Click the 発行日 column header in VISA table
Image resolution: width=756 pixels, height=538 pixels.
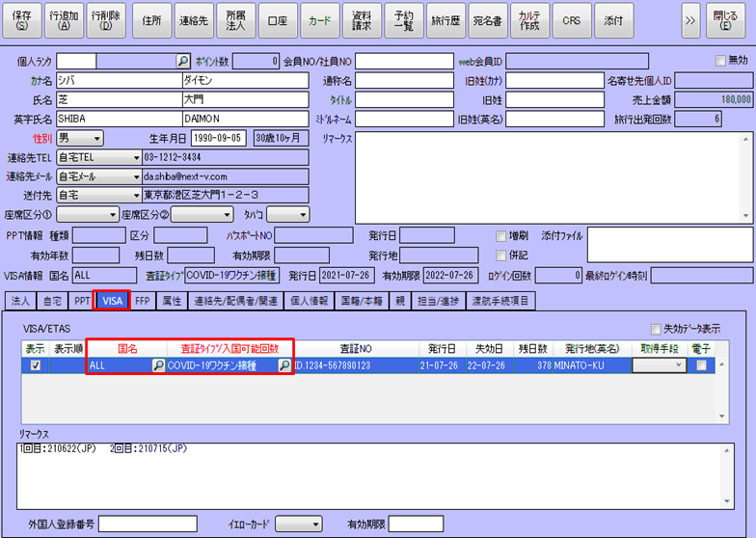tap(442, 349)
